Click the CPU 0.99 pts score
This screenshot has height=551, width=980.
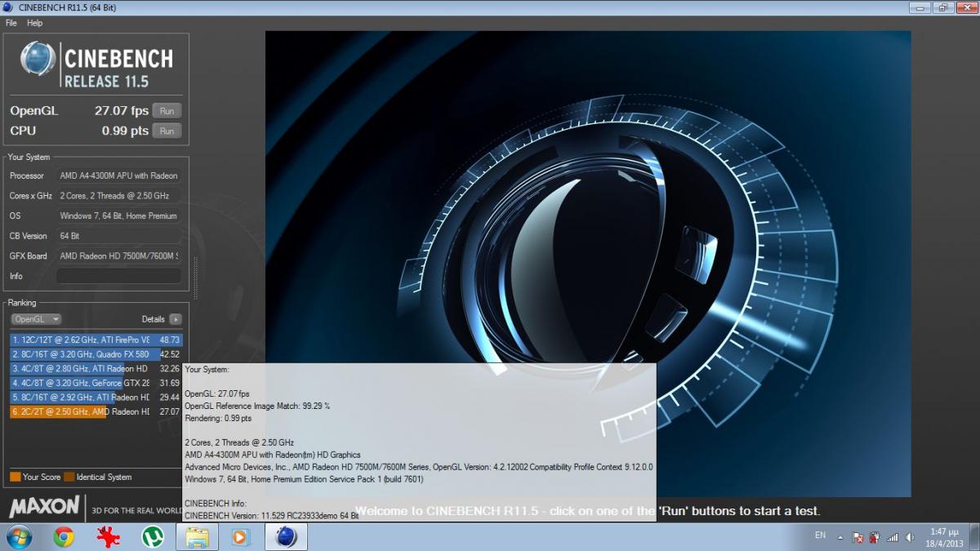[x=125, y=131]
